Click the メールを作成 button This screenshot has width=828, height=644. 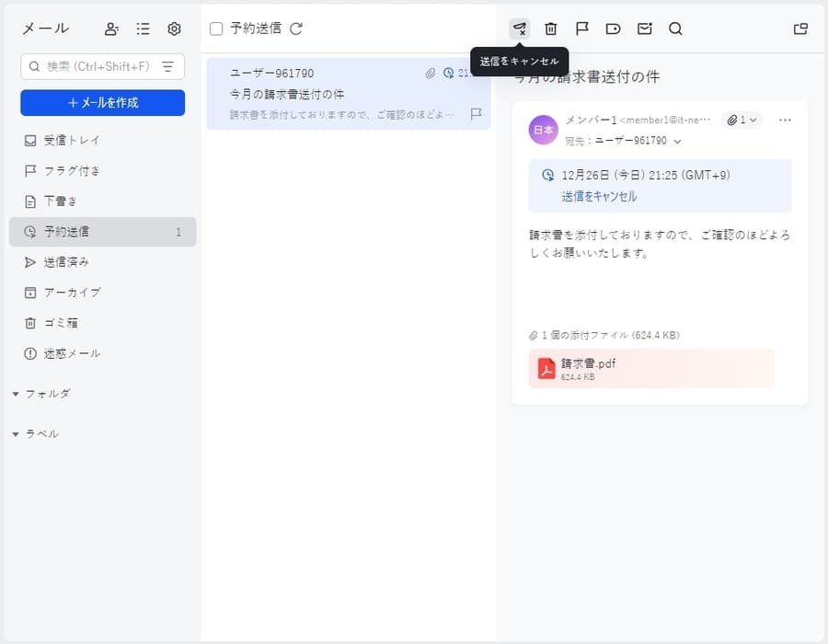coord(102,104)
